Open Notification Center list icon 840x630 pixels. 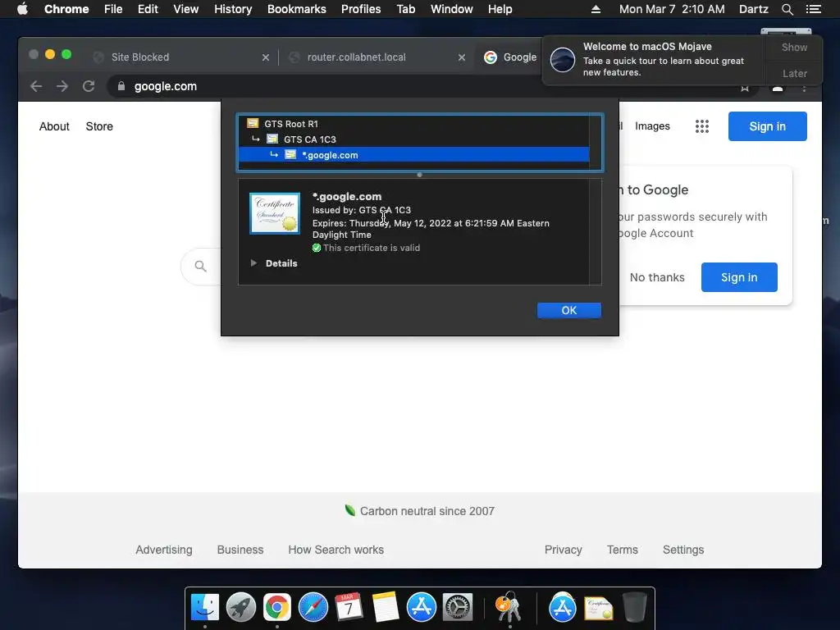(813, 9)
